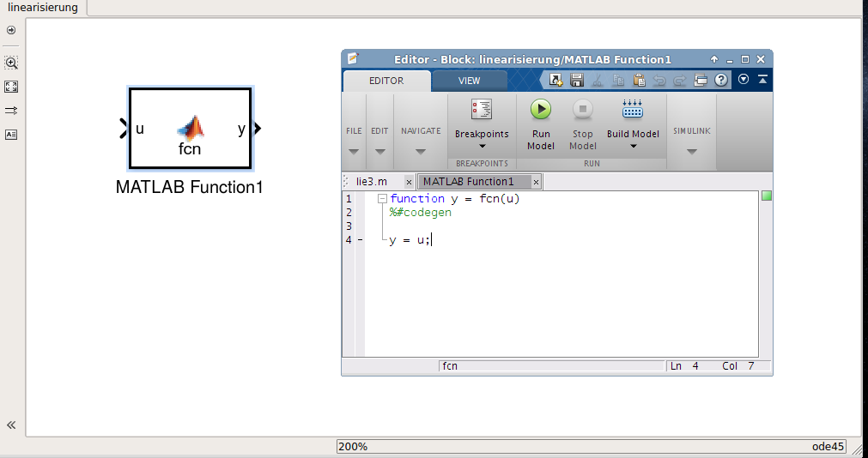Viewport: 868px width, 458px height.
Task: Click the Annotation text icon in Simulink palette
Action: coord(11,135)
